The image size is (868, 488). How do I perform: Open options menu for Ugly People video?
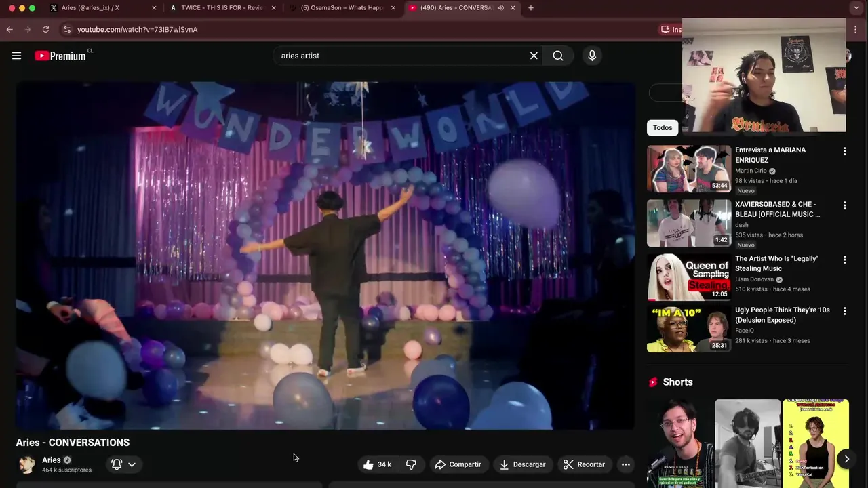pyautogui.click(x=844, y=311)
